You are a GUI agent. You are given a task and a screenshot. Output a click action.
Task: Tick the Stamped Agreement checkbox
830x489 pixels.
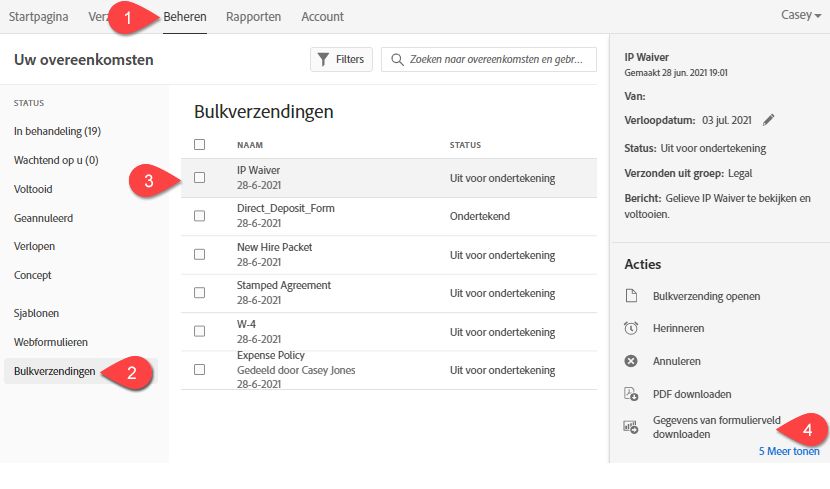point(200,293)
